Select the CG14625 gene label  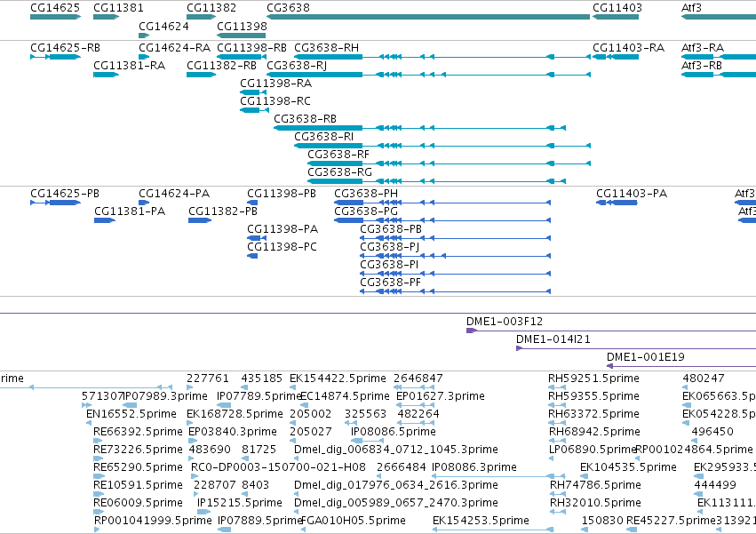click(x=55, y=8)
